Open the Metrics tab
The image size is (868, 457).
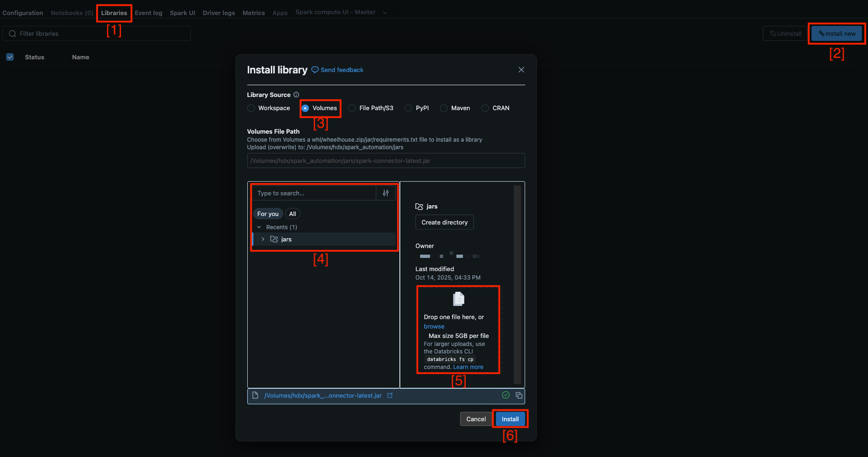(x=253, y=13)
